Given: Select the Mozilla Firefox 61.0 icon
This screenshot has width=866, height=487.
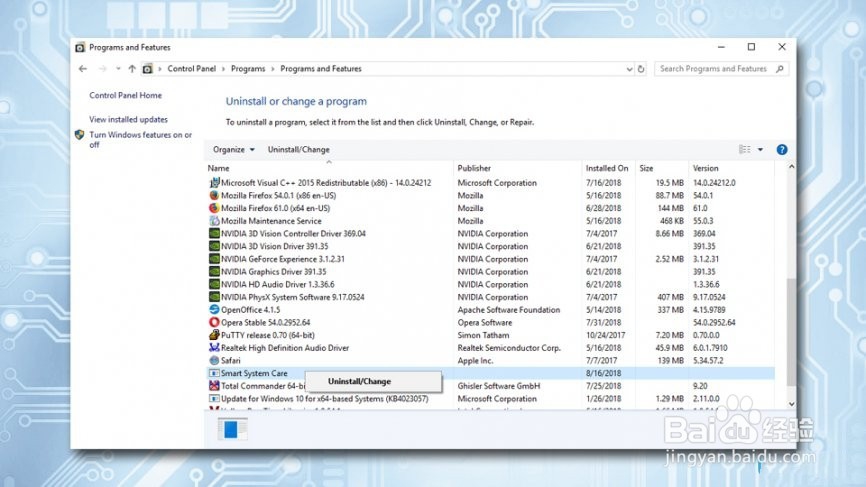Looking at the screenshot, I should (x=214, y=208).
